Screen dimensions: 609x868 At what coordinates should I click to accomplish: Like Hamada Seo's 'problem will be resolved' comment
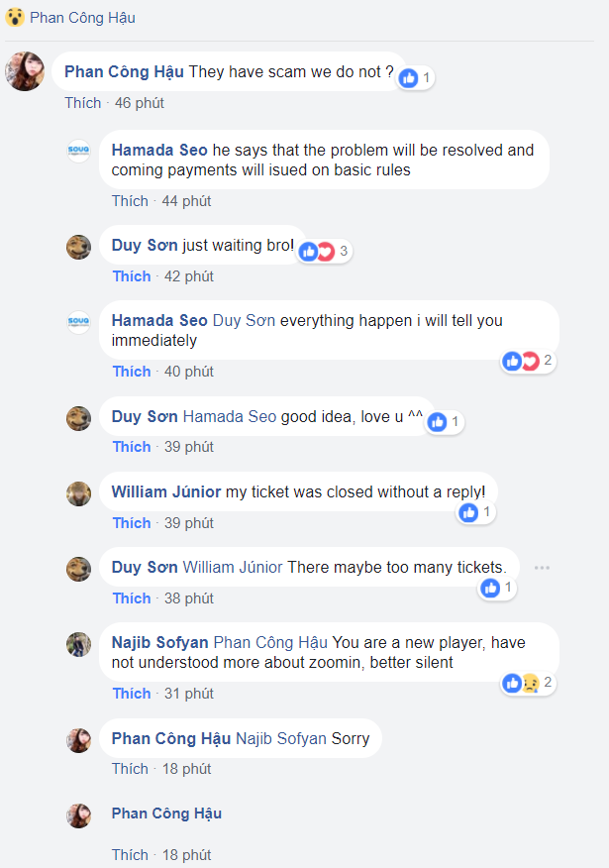[130, 201]
